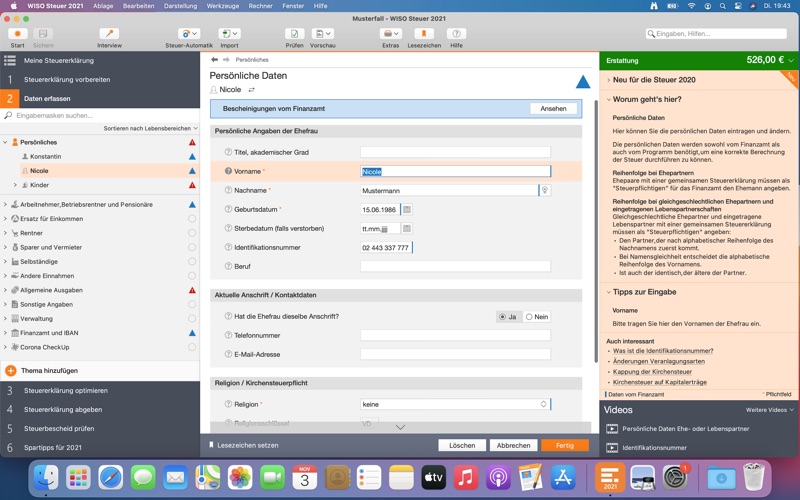Open link Was ist die Identifikationsnummer?
This screenshot has height=500, width=800.
coord(663,351)
